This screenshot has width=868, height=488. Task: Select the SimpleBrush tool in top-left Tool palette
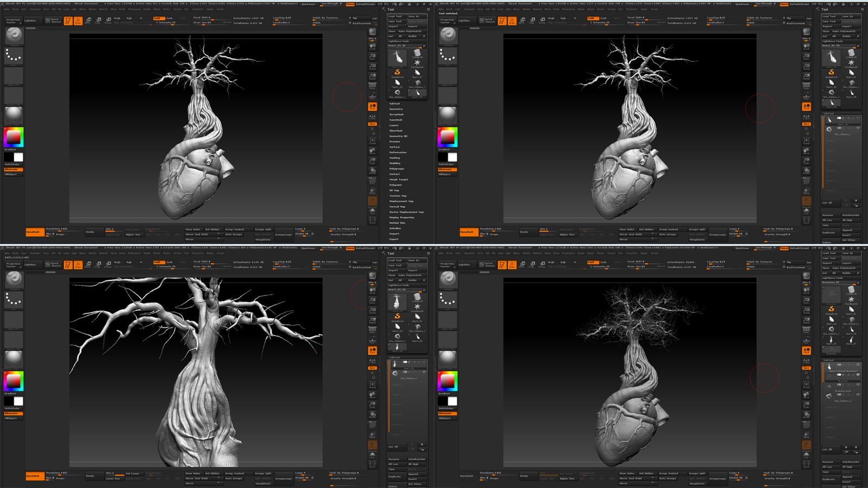click(397, 73)
